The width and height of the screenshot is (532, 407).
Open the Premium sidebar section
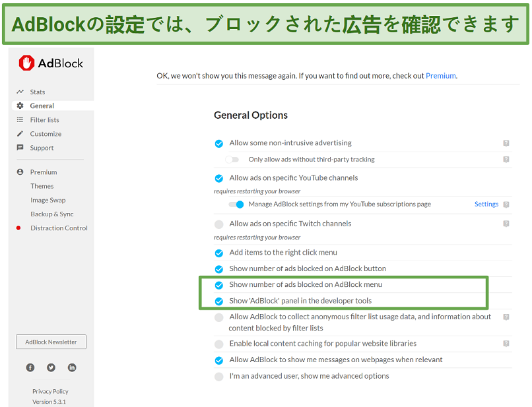click(x=44, y=172)
